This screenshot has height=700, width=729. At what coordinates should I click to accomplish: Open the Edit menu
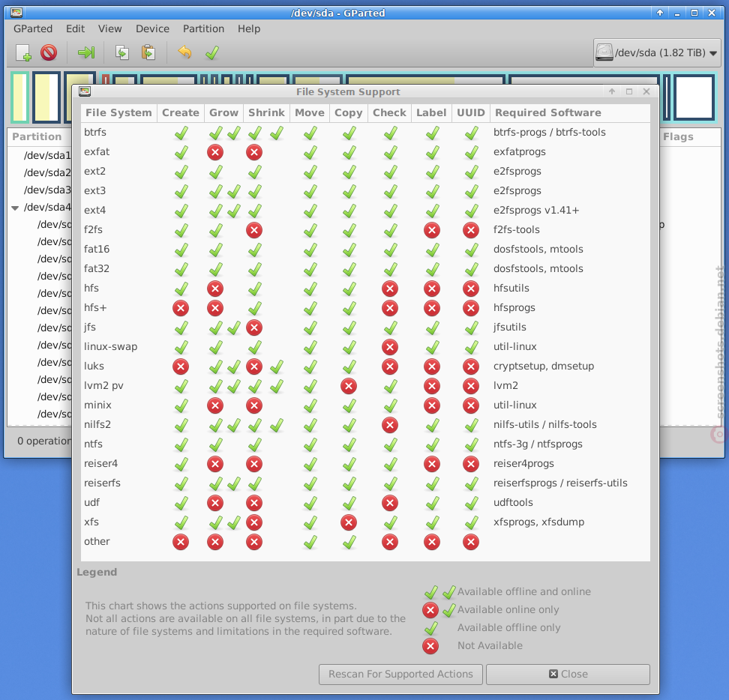click(75, 28)
